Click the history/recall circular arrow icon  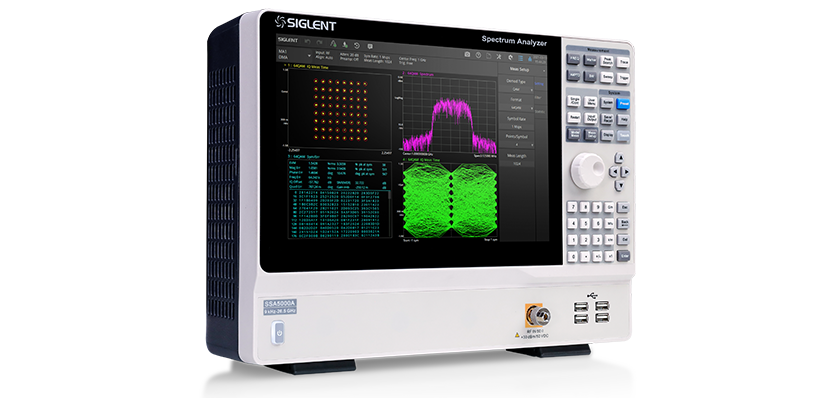(x=357, y=45)
